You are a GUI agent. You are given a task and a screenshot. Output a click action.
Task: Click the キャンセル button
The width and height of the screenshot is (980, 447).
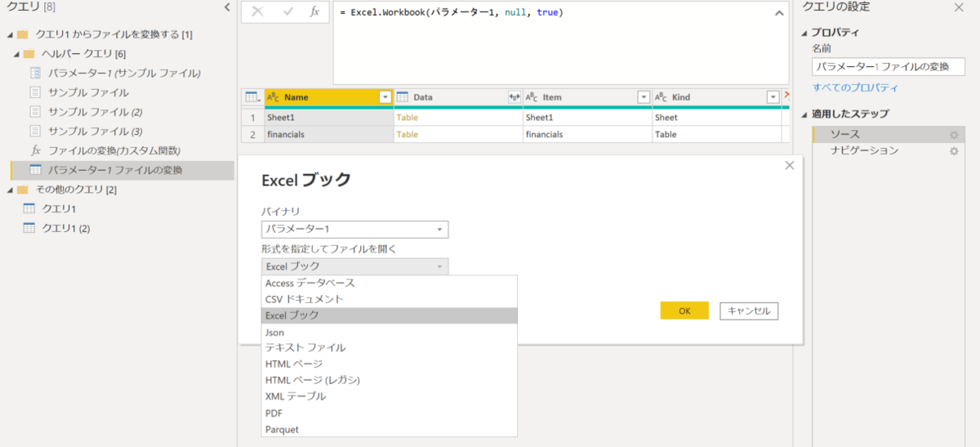(x=749, y=311)
